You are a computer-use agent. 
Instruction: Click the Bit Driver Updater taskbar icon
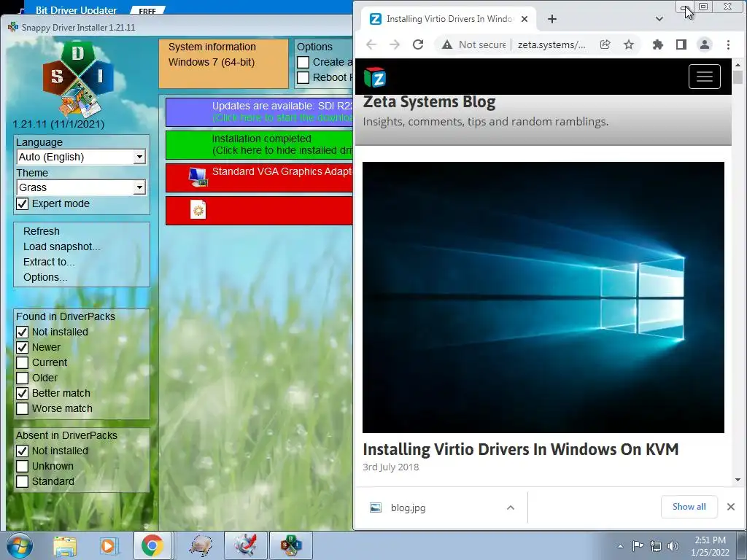[246, 545]
